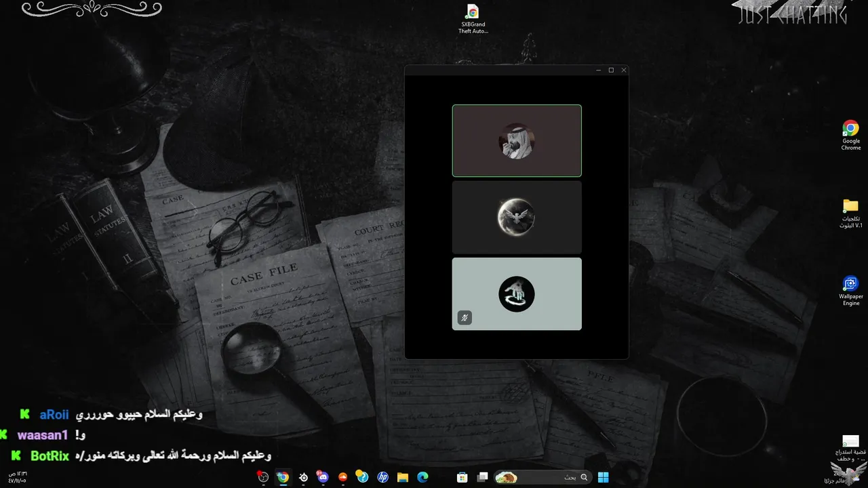This screenshot has height=488, width=868.
Task: Open Google Chrome in the taskbar
Action: (283, 477)
